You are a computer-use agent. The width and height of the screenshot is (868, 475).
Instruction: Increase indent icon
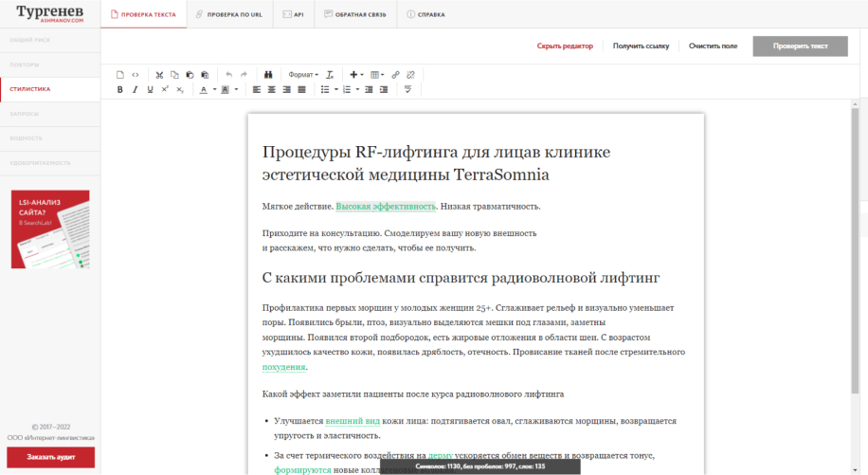(384, 89)
